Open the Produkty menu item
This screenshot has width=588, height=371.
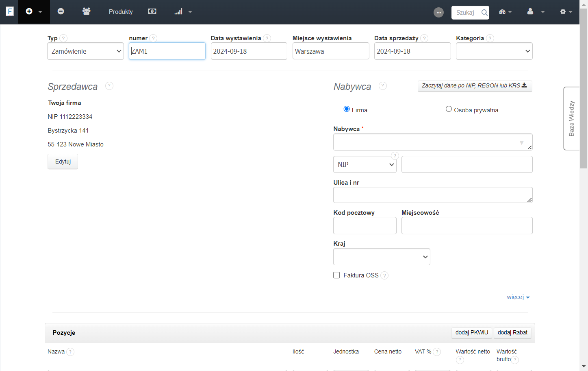tap(121, 12)
